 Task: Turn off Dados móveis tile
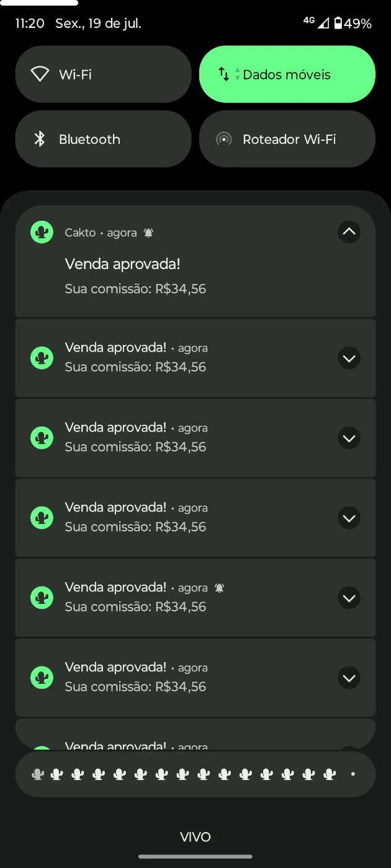[x=287, y=74]
